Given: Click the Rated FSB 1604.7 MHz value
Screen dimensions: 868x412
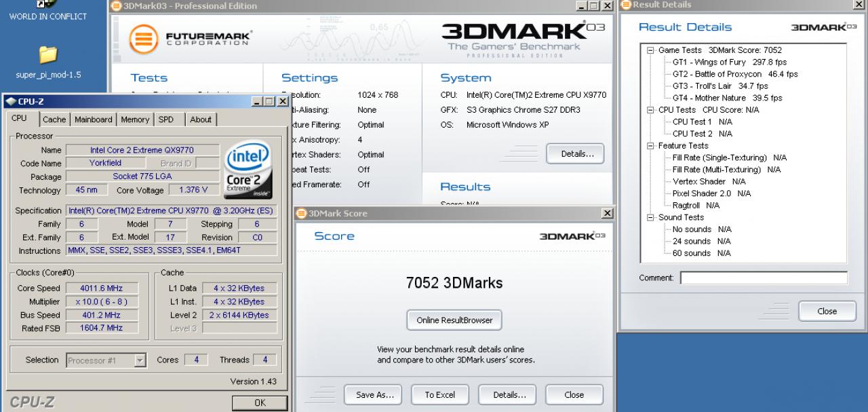Looking at the screenshot, I should click(102, 328).
